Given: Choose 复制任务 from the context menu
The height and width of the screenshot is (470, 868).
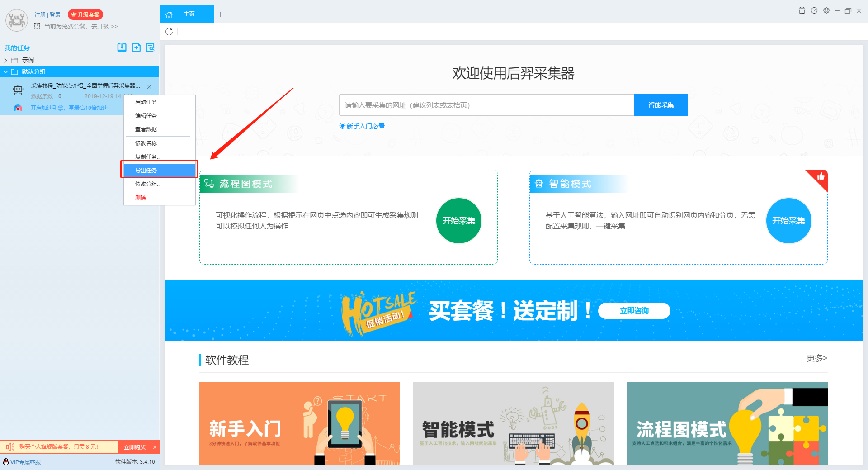Looking at the screenshot, I should coord(160,157).
